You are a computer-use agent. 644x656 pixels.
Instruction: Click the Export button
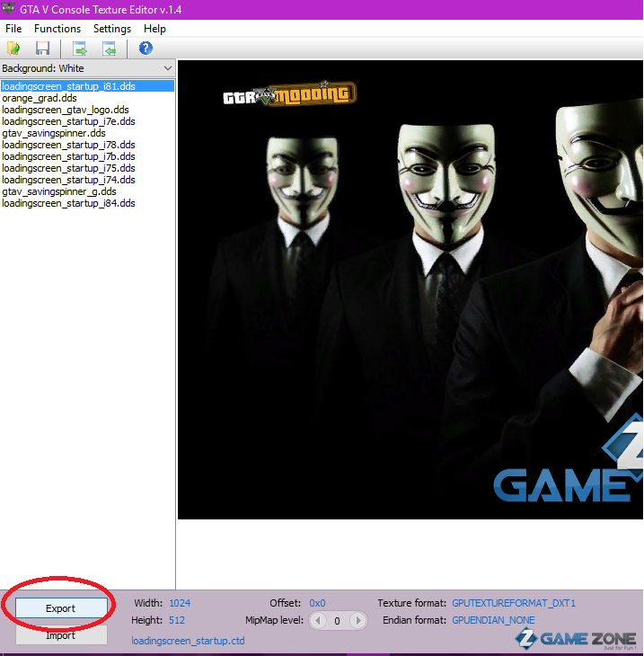point(61,607)
